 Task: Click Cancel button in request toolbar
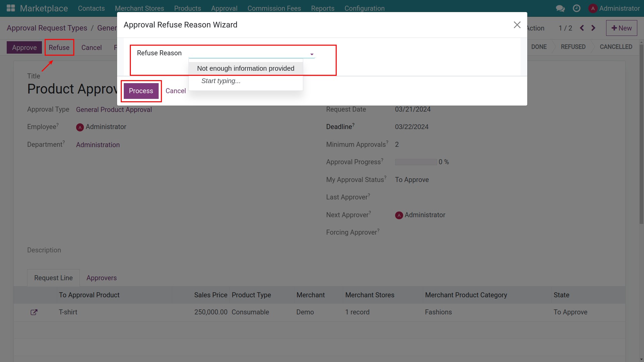(91, 48)
